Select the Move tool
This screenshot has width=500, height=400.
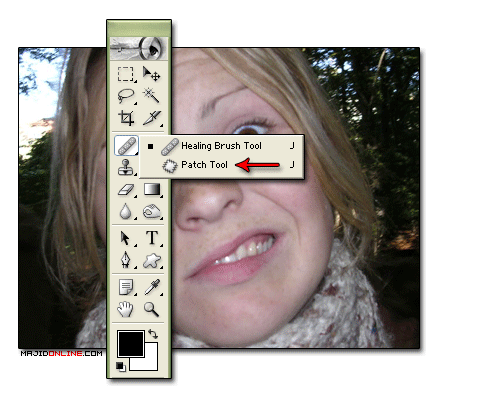click(x=152, y=74)
